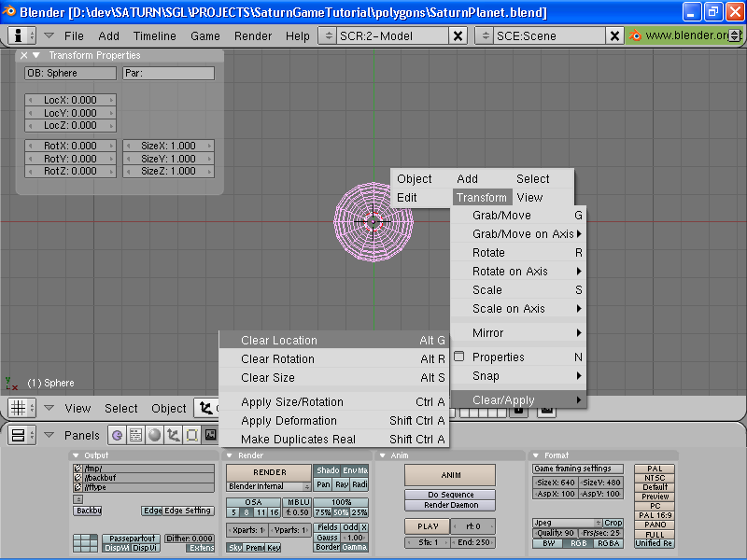The width and height of the screenshot is (747, 560).
Task: Select the Shading context sphere icon
Action: 154,435
